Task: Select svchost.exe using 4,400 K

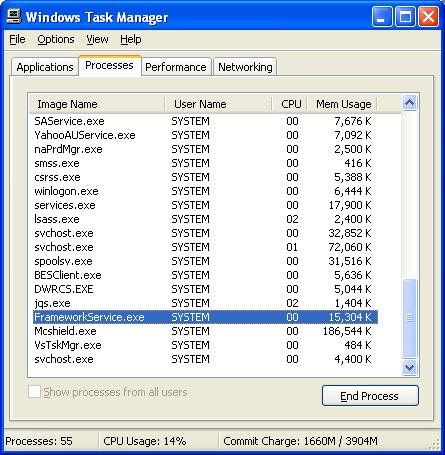Action: coord(205,359)
